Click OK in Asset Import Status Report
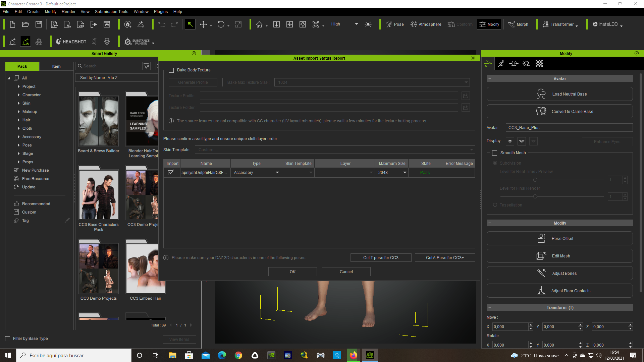644x362 pixels. coord(292,271)
